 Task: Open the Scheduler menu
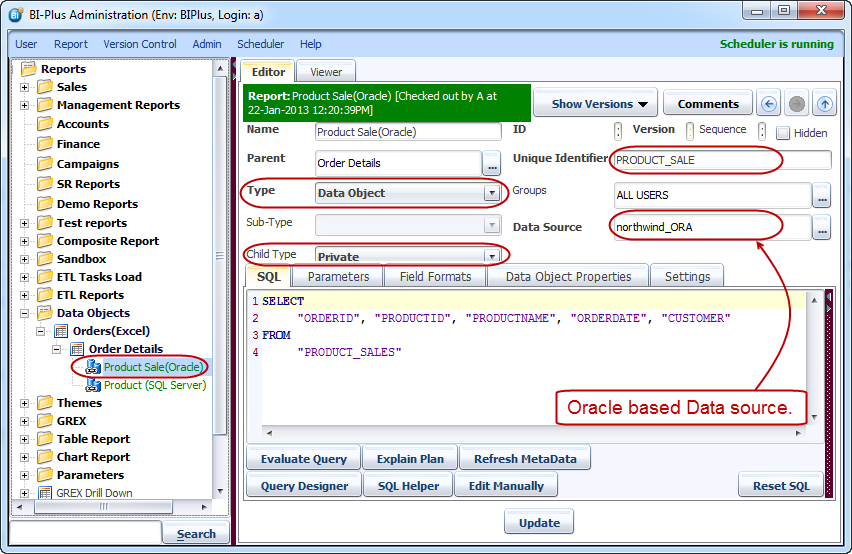coord(260,44)
